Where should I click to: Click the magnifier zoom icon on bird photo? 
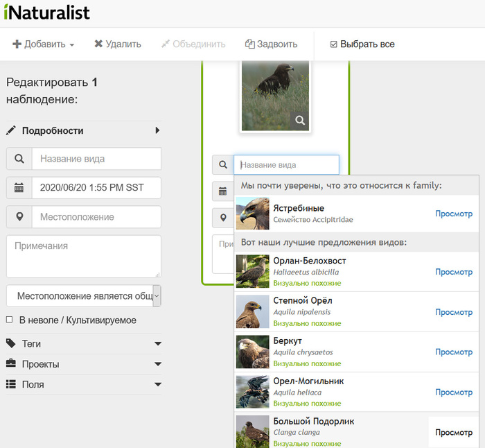tap(299, 121)
